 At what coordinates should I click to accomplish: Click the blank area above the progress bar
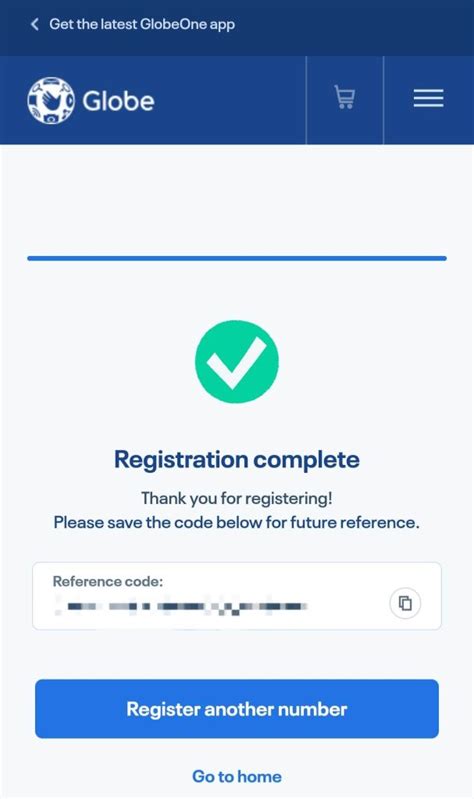pyautogui.click(x=236, y=199)
